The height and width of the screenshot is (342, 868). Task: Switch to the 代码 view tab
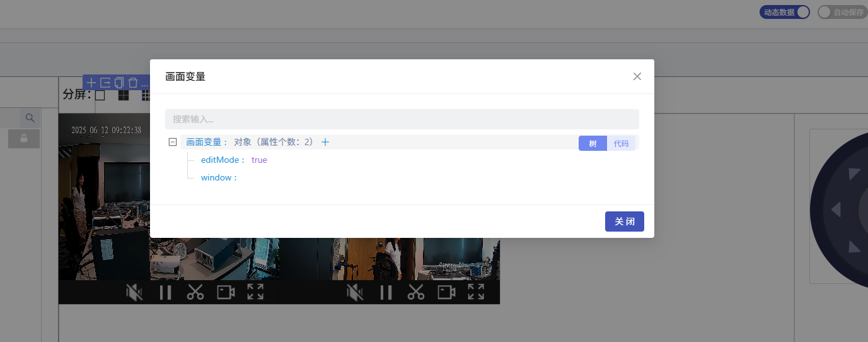621,143
